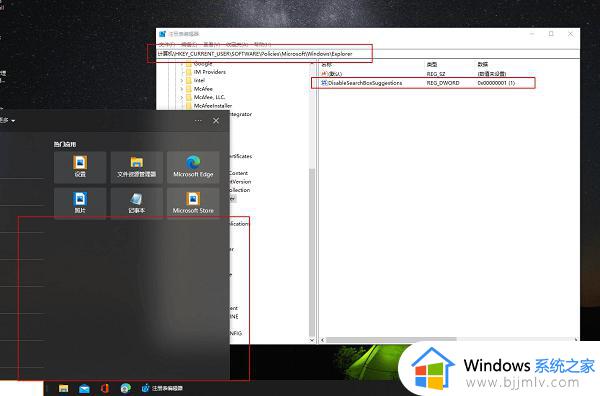Click the IM Providers folder icon

189,72
